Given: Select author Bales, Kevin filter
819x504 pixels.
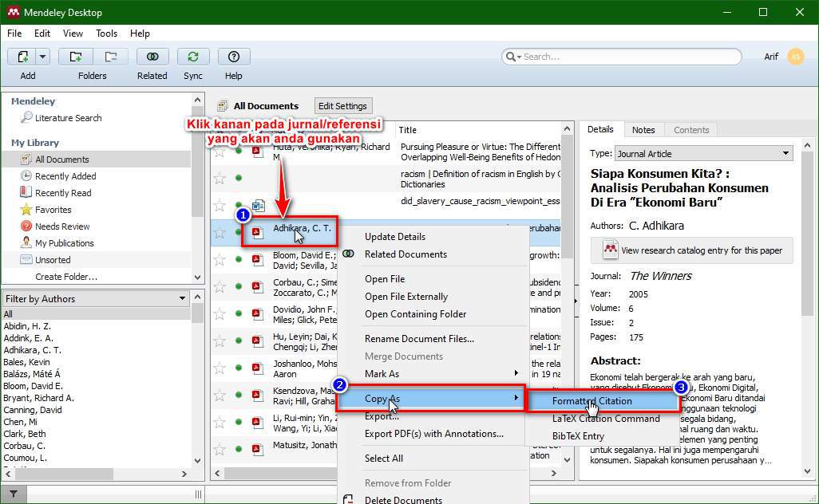Looking at the screenshot, I should point(26,362).
